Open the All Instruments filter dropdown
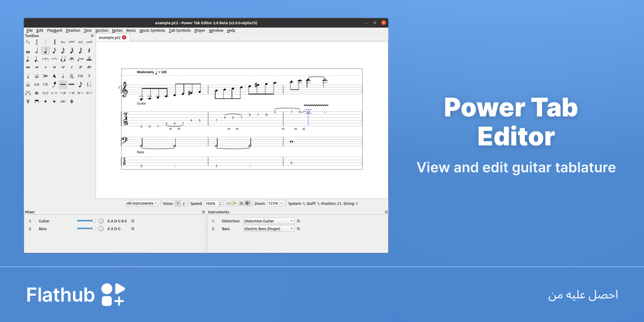 point(142,203)
